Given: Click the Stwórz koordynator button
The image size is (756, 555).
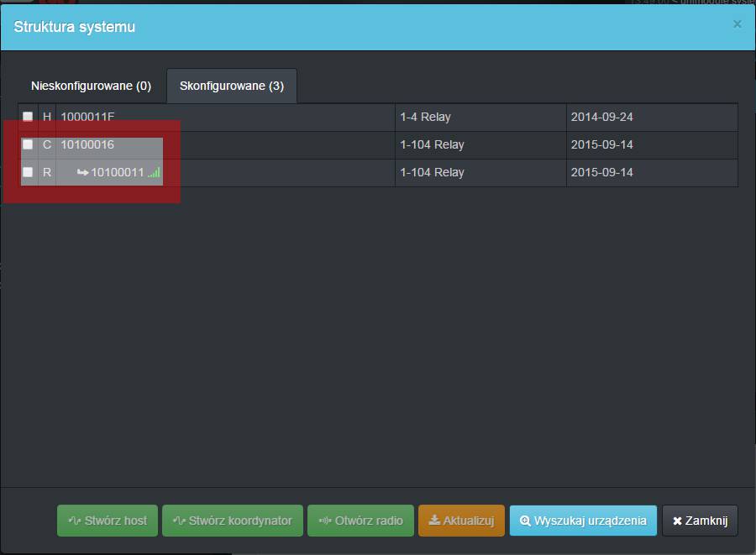Looking at the screenshot, I should point(232,521).
